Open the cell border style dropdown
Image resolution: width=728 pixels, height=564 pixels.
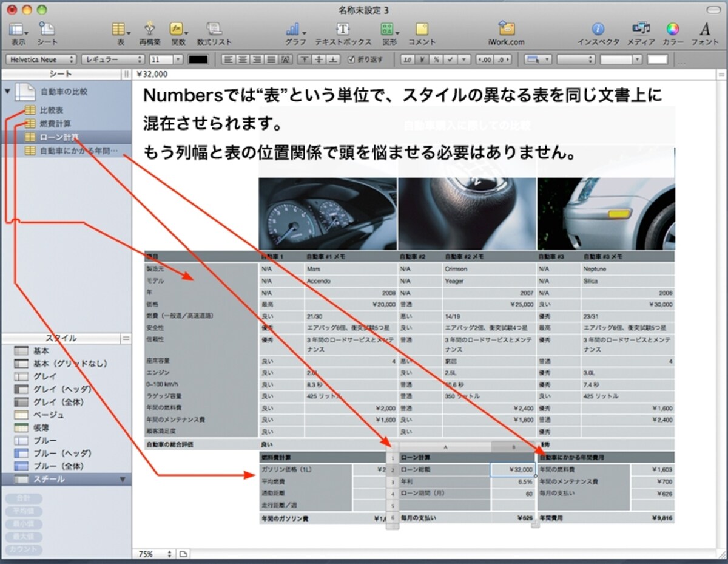(538, 59)
